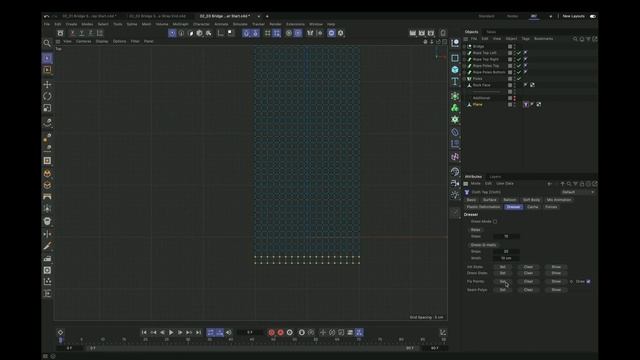
Task: Click the Relax button
Action: 476,230
